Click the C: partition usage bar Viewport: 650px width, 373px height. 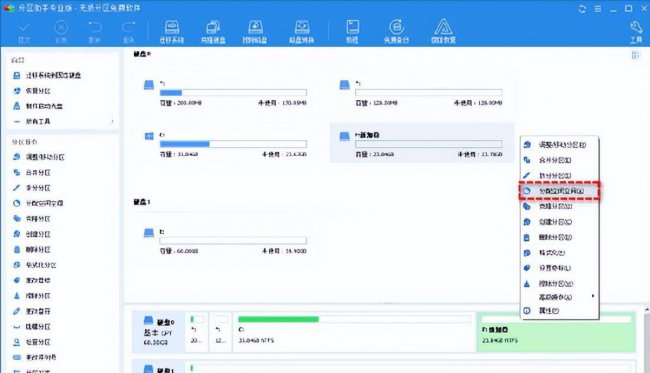(x=233, y=144)
